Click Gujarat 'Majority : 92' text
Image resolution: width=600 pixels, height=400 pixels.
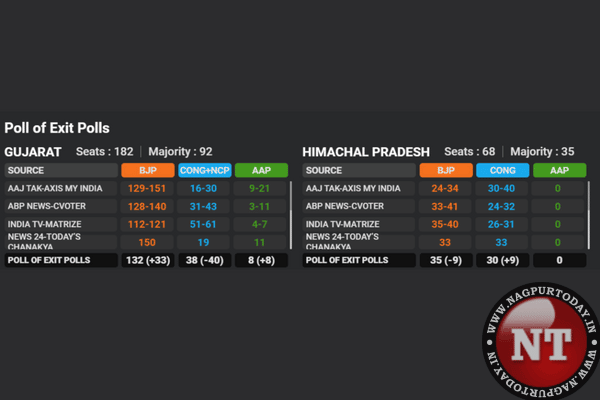click(180, 152)
